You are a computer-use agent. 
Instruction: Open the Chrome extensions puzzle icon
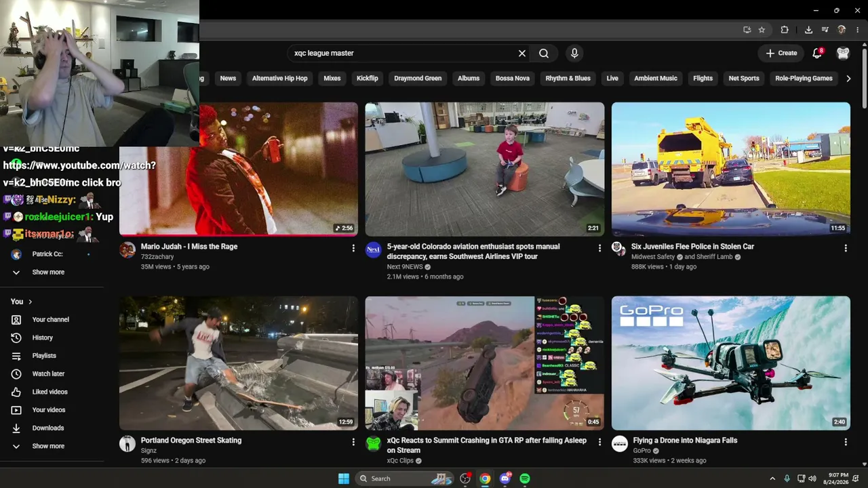coord(785,30)
